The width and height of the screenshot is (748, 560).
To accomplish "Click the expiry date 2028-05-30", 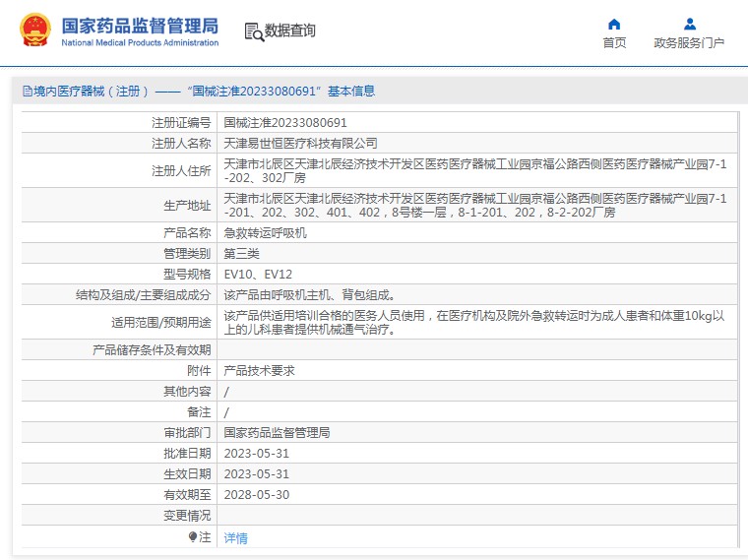I will (256, 494).
